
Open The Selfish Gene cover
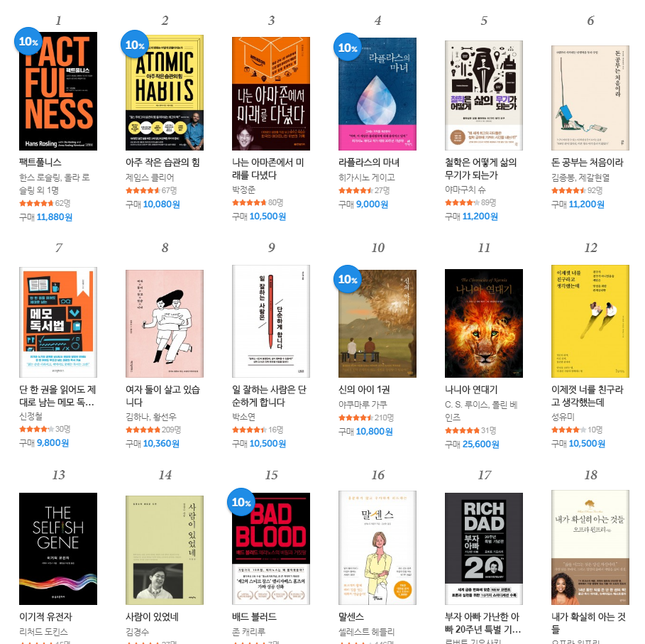pyautogui.click(x=58, y=549)
